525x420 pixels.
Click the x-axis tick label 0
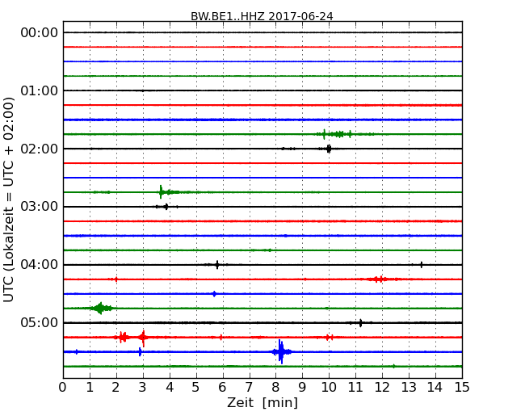63,387
